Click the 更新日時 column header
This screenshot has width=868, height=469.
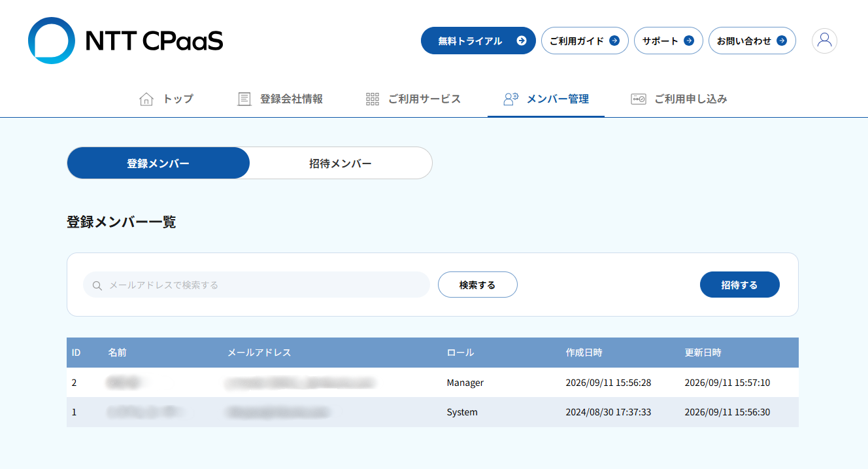(x=703, y=353)
